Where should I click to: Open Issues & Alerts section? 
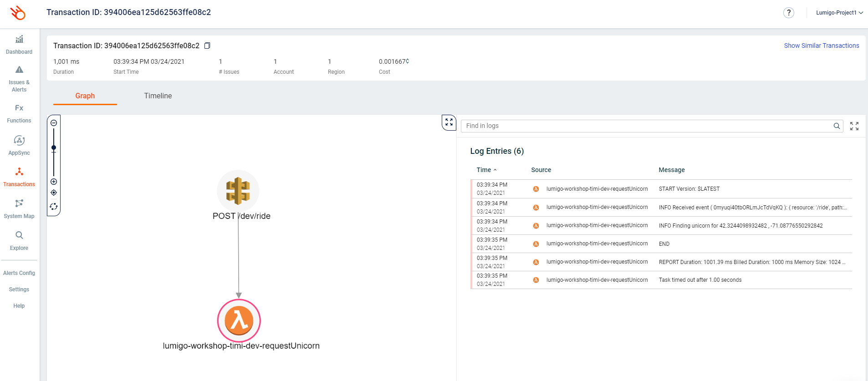click(19, 79)
